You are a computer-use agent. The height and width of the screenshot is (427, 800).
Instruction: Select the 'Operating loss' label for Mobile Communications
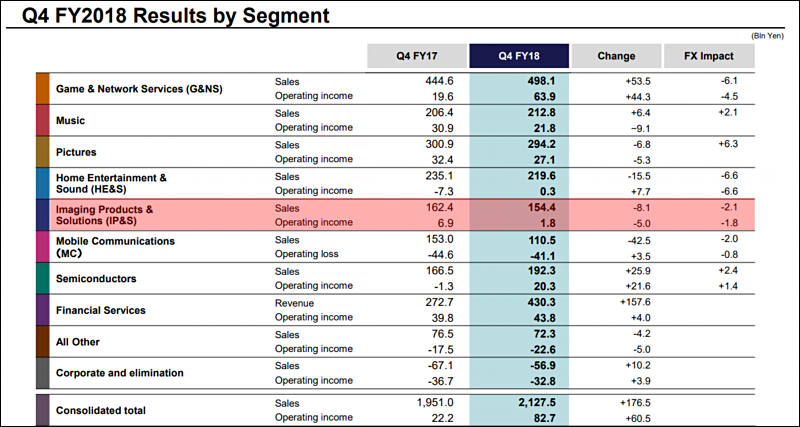click(307, 254)
